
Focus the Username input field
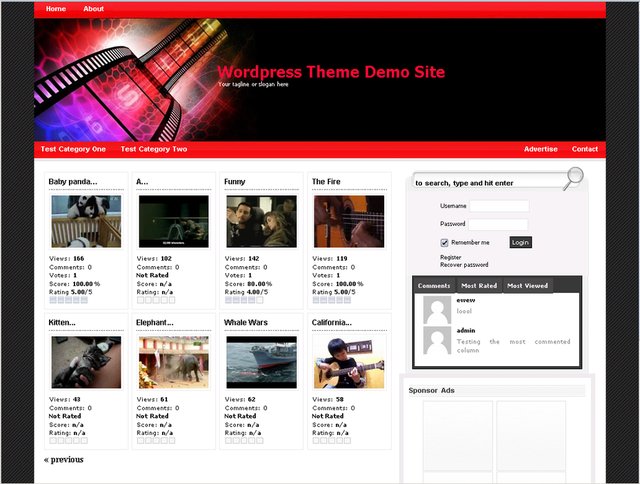(499, 206)
